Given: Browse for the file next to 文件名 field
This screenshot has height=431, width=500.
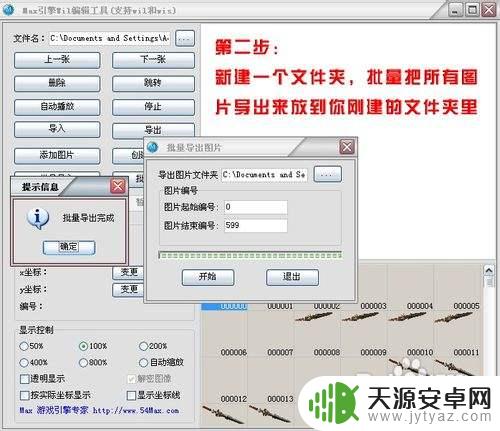Looking at the screenshot, I should click(185, 39).
